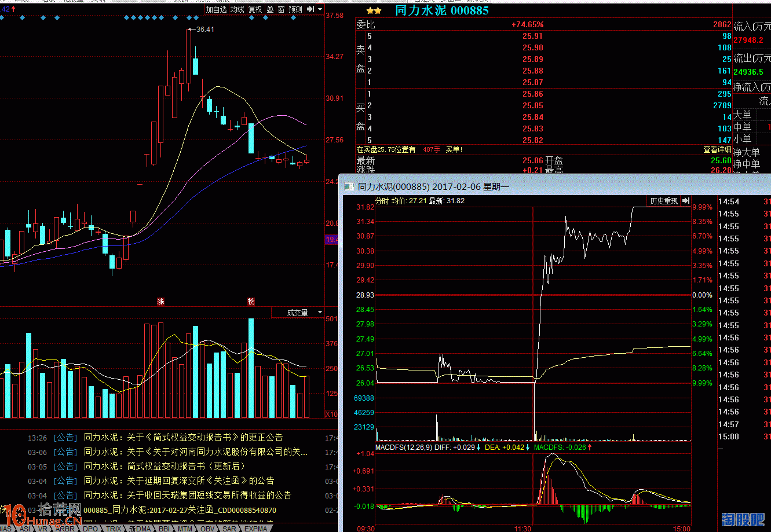Click the 涨 marker on K-line chart
This screenshot has width=771, height=532.
click(160, 302)
